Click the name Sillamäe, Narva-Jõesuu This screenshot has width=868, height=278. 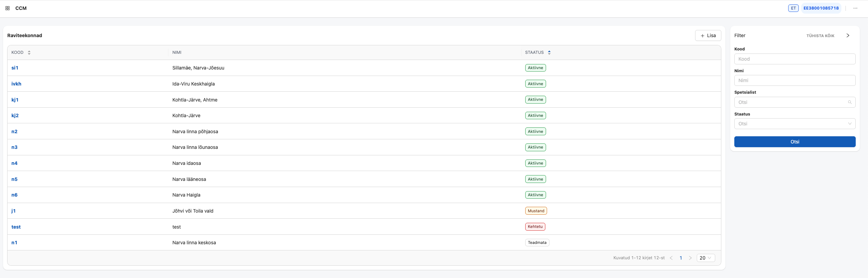click(x=198, y=68)
